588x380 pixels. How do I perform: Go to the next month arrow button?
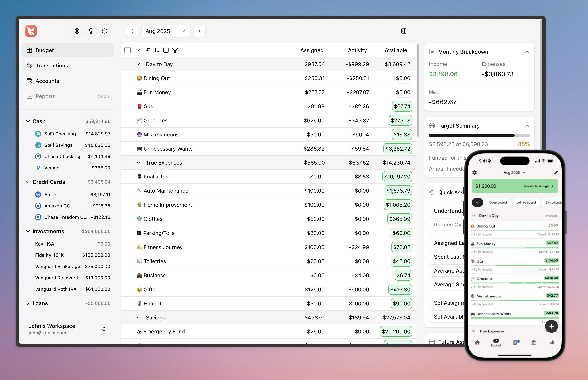199,31
